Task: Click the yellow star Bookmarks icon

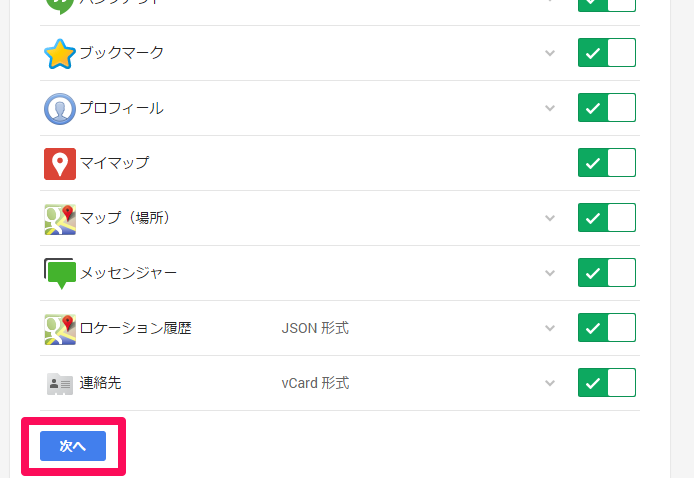Action: [60, 53]
